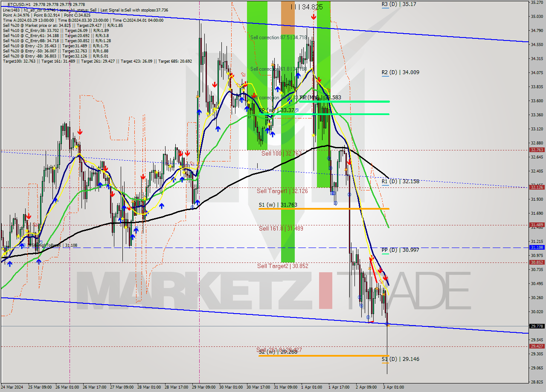The image size is (546, 392).
Task: Select the Sell 100 | 32.763 label
Action: 282,153
